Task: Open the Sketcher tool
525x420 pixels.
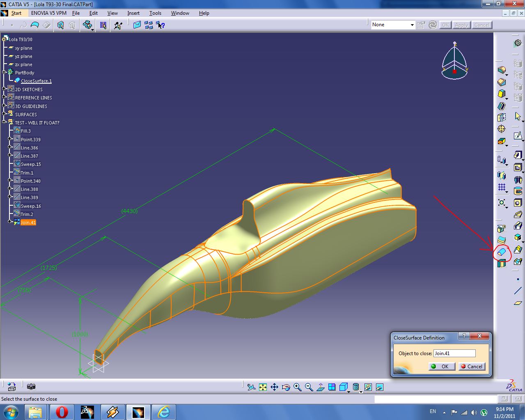Action: click(x=518, y=135)
